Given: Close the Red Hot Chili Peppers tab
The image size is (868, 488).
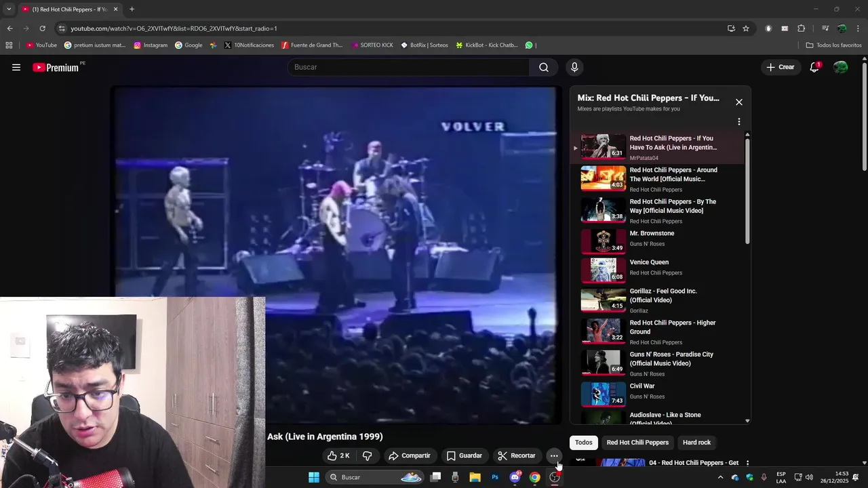Looking at the screenshot, I should tap(115, 9).
